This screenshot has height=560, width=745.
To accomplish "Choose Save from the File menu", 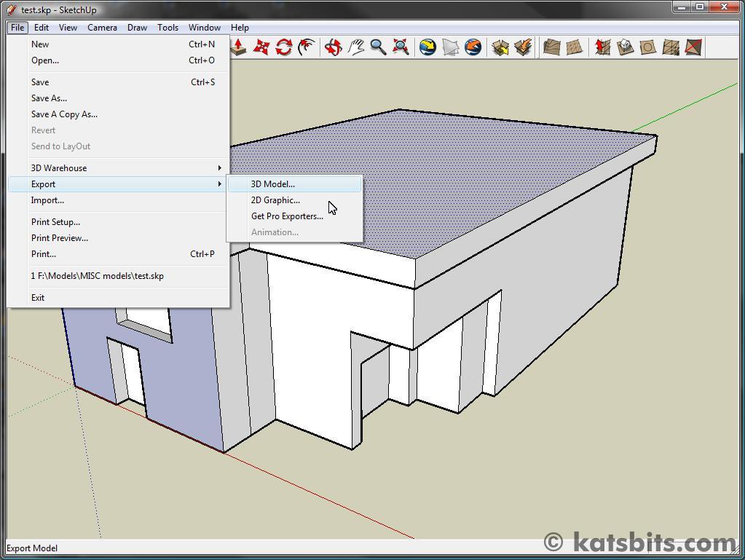I will [x=118, y=82].
